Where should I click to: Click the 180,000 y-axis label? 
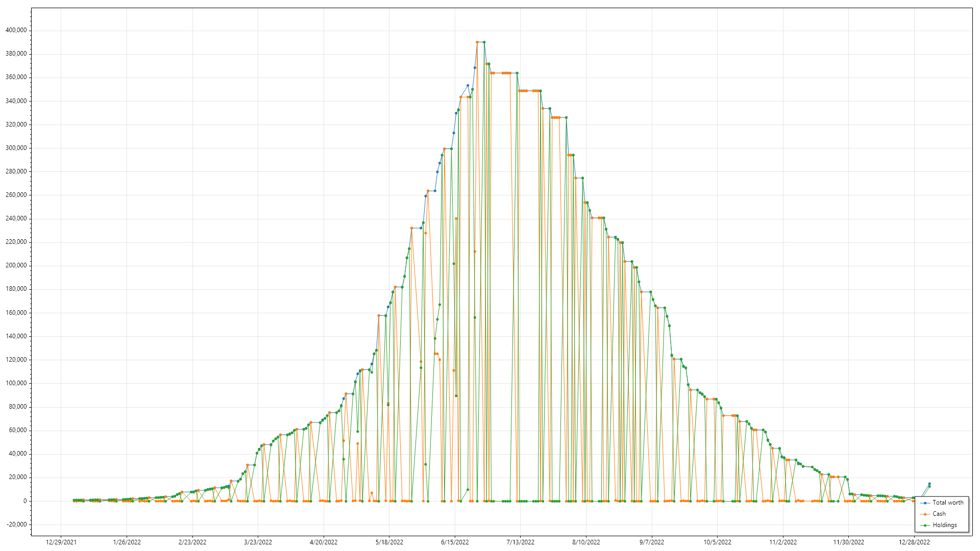click(x=16, y=289)
